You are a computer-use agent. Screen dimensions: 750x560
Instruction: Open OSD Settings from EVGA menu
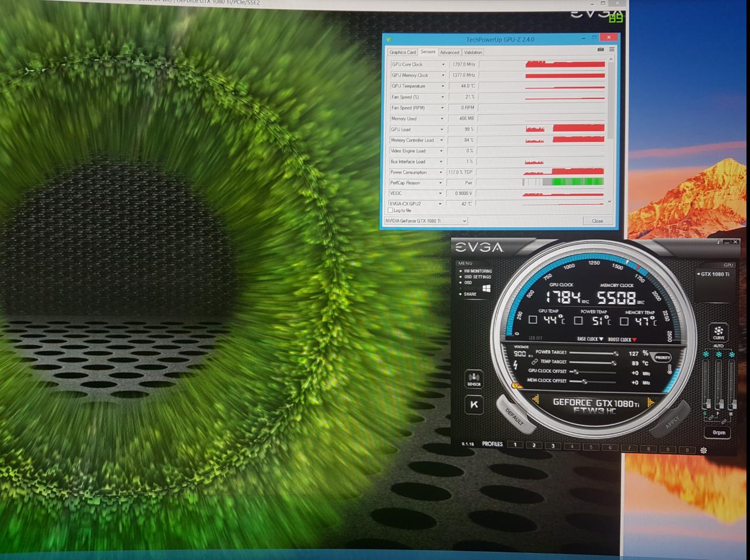click(478, 276)
